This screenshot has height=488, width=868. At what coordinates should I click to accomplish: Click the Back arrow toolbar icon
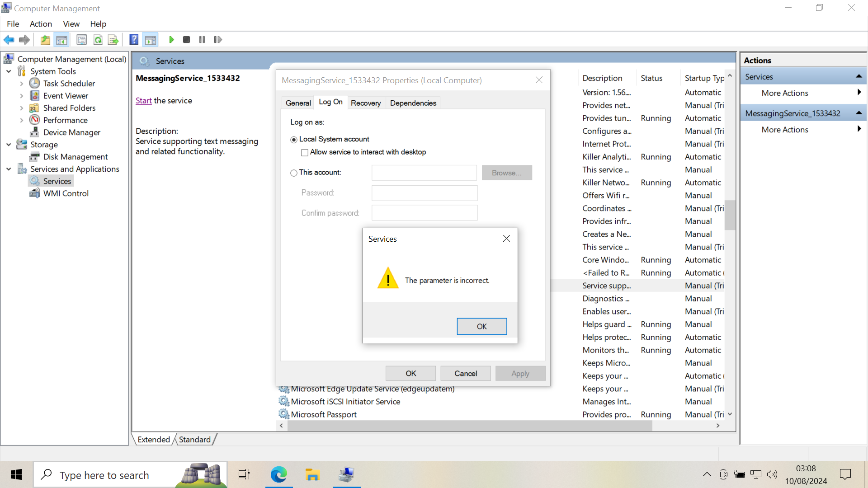(x=9, y=40)
